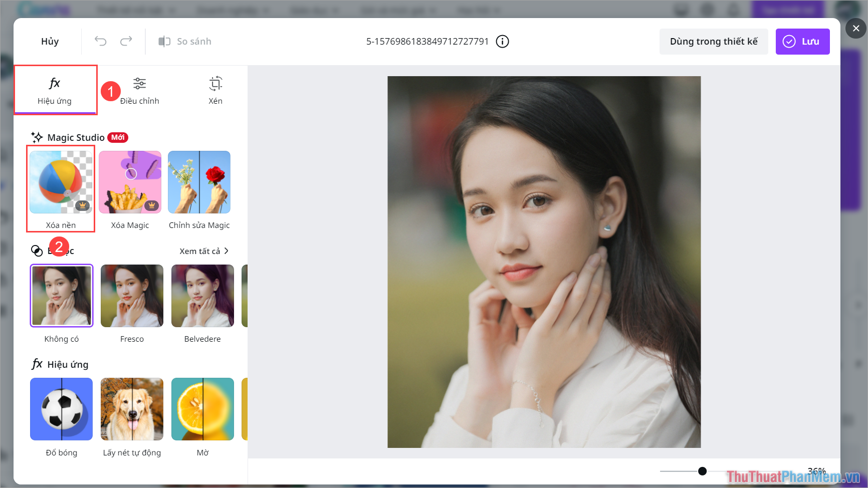Open Chỉnh sửa Magic editing tool
This screenshot has width=868, height=488.
(x=199, y=182)
